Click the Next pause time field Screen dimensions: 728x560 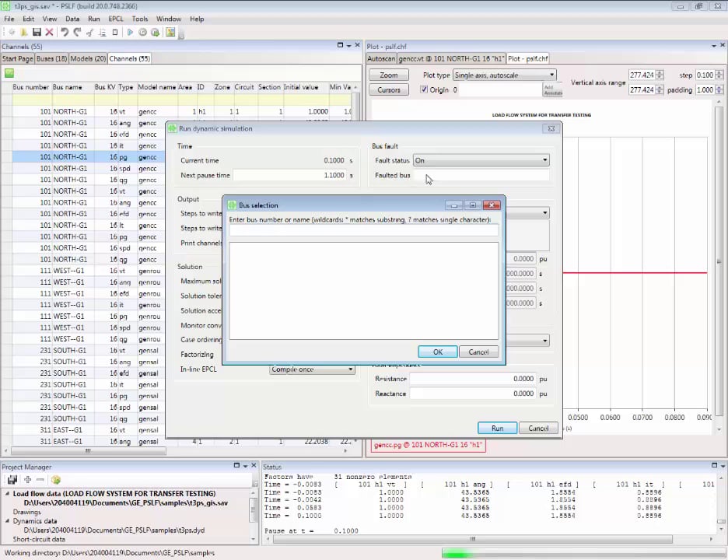tap(289, 176)
